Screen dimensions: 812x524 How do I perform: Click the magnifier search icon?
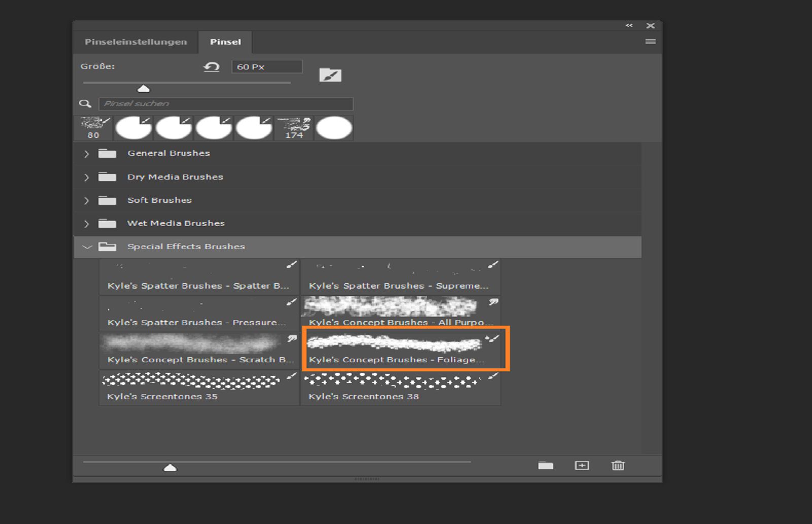[x=85, y=104]
